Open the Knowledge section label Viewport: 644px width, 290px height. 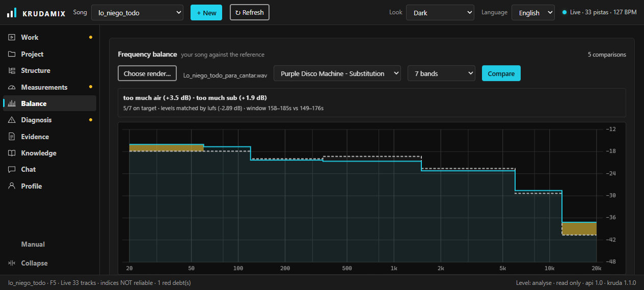tap(39, 153)
